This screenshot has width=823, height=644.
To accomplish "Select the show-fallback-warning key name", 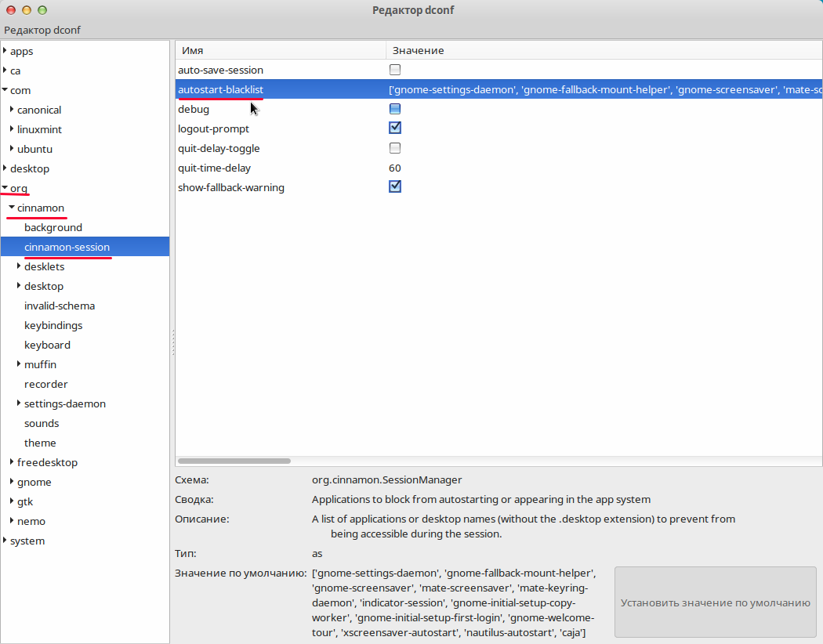I will point(231,188).
